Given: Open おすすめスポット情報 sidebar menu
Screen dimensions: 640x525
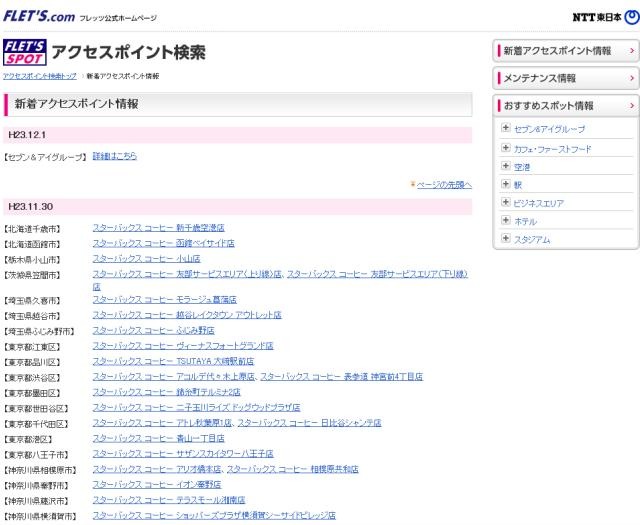Looking at the screenshot, I should 566,106.
